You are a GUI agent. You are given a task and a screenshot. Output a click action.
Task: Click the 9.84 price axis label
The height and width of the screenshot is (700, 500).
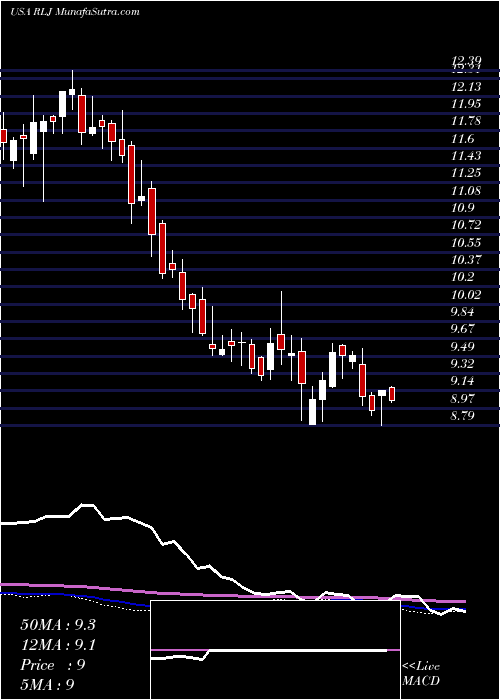click(462, 312)
